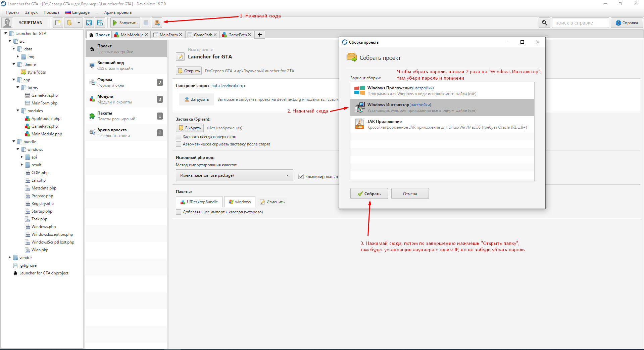Viewport: 644px width, 350px height.
Task: Click the save toolbar icon
Action: [89, 23]
